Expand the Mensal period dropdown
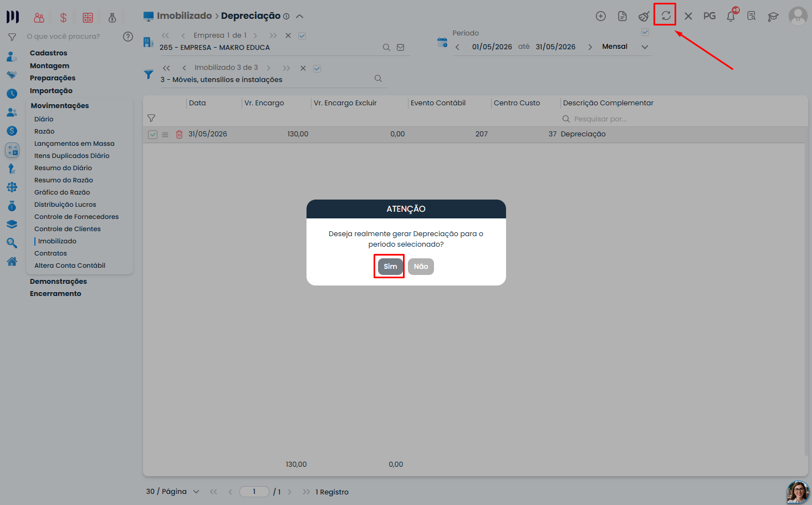This screenshot has width=812, height=505. click(x=645, y=47)
